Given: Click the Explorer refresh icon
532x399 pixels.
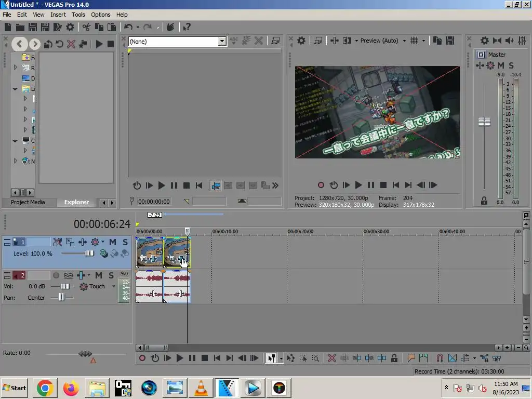Looking at the screenshot, I should 60,44.
